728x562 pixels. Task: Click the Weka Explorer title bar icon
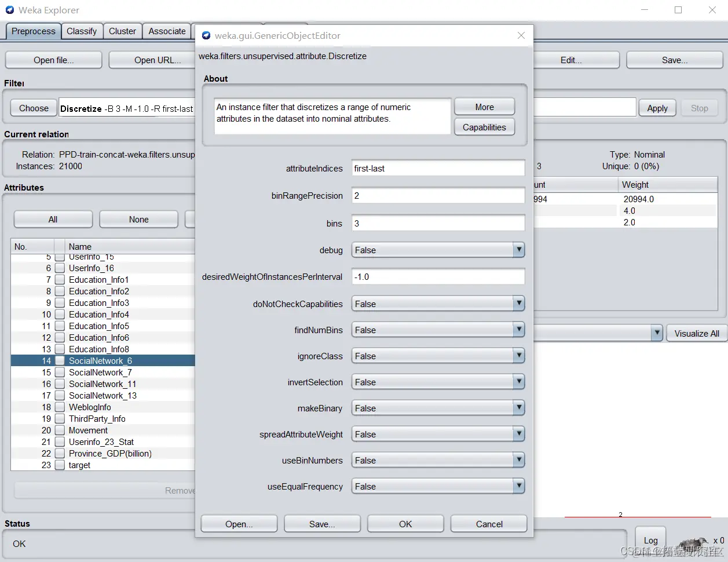pos(10,10)
